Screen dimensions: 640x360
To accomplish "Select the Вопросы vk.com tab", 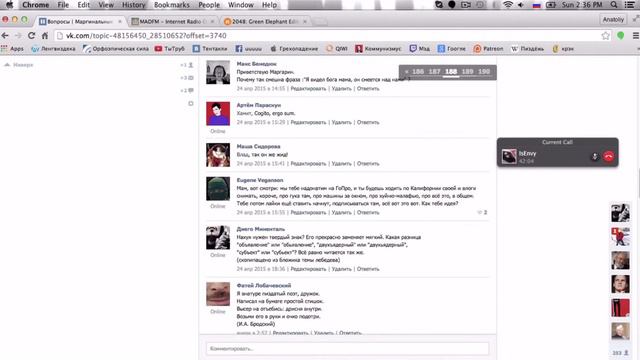I will click(x=80, y=21).
